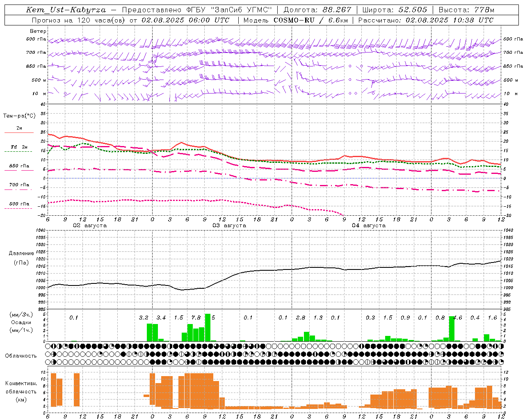Screen dimensions: 525x420
Task: Click the latitude value Широта: 52.505
Action: [395, 10]
